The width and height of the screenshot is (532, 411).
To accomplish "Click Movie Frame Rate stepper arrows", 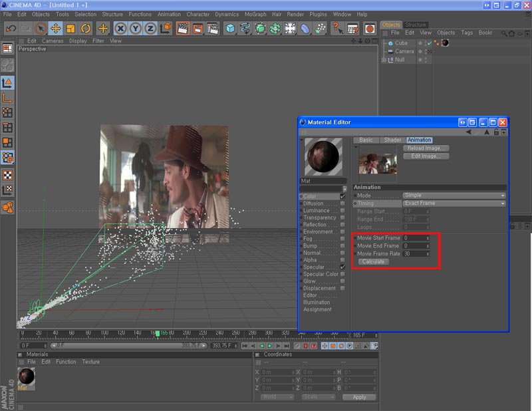I will point(428,254).
